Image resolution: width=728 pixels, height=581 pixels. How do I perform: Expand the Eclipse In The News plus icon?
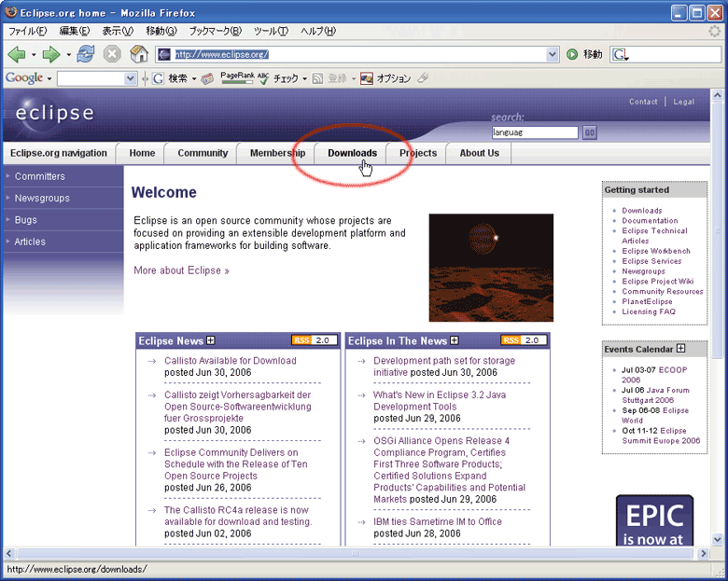(455, 340)
